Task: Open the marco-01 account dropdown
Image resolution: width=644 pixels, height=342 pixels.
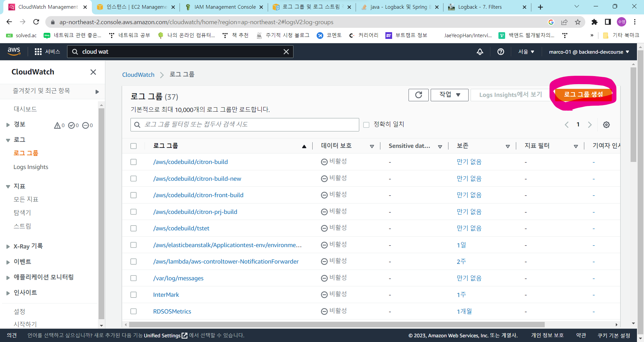Action: click(x=589, y=52)
